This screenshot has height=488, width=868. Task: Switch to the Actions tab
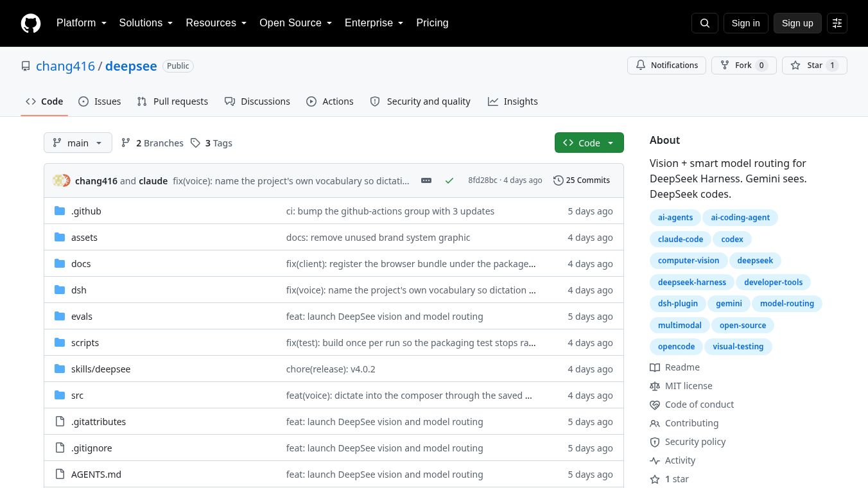[x=330, y=101]
